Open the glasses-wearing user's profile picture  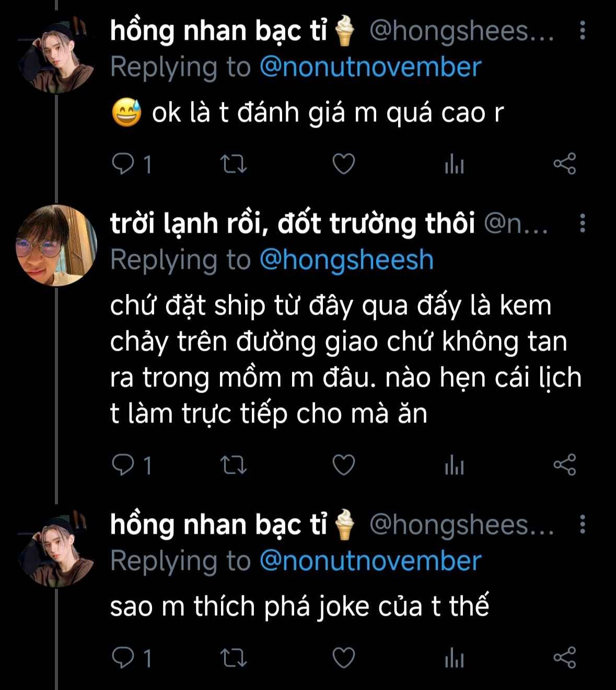click(56, 246)
